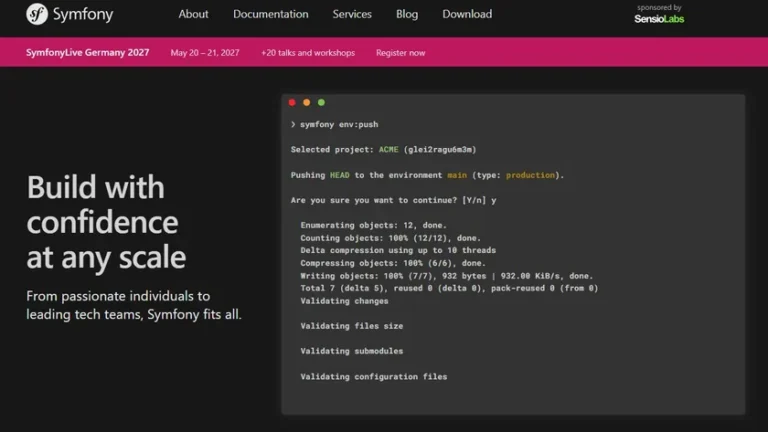Image resolution: width=768 pixels, height=432 pixels.
Task: Click the Total 7 (delta 5) line
Action: (x=449, y=288)
